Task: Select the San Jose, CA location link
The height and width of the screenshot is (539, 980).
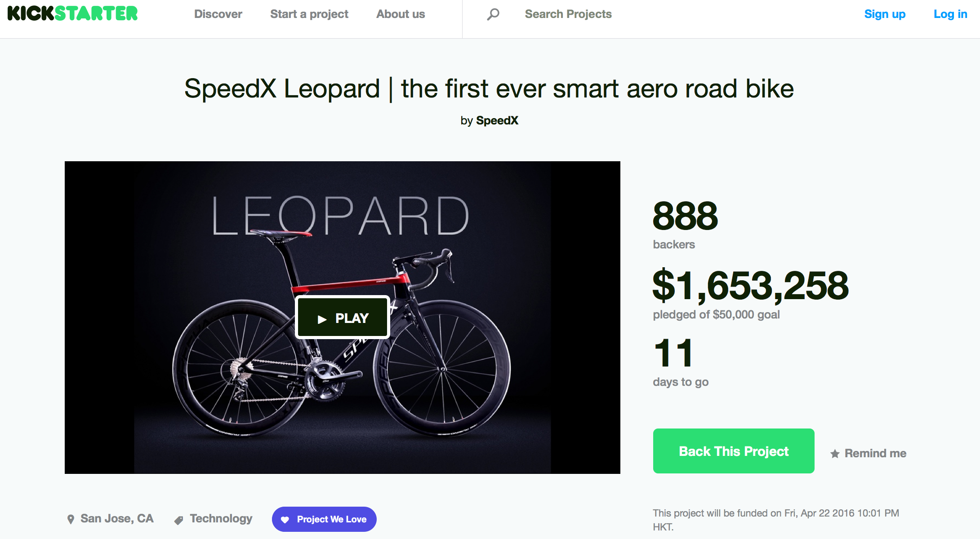Action: pos(117,519)
